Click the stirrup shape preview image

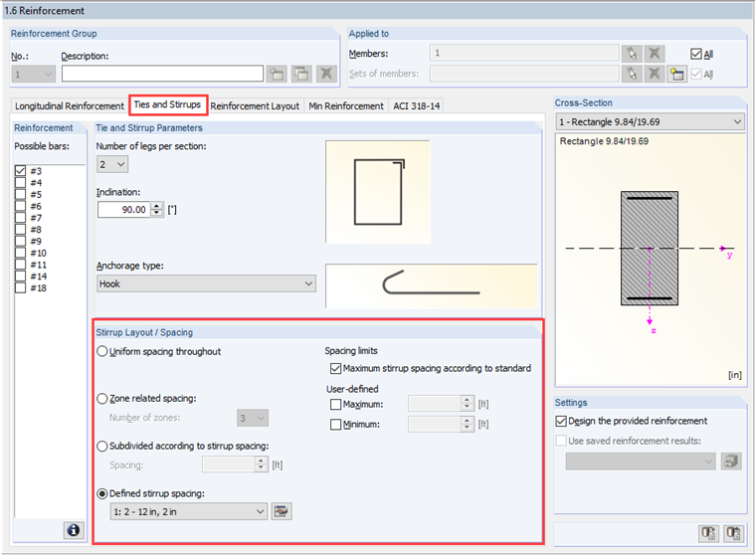pos(378,192)
